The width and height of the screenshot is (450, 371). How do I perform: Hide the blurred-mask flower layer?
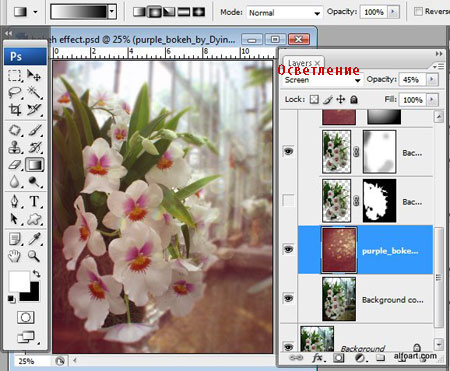(x=288, y=151)
